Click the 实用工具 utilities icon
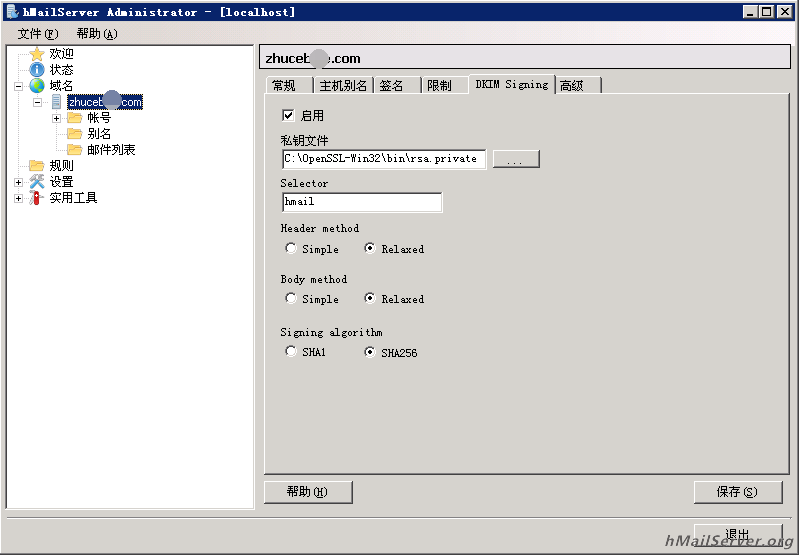This screenshot has width=799, height=555. click(x=37, y=198)
